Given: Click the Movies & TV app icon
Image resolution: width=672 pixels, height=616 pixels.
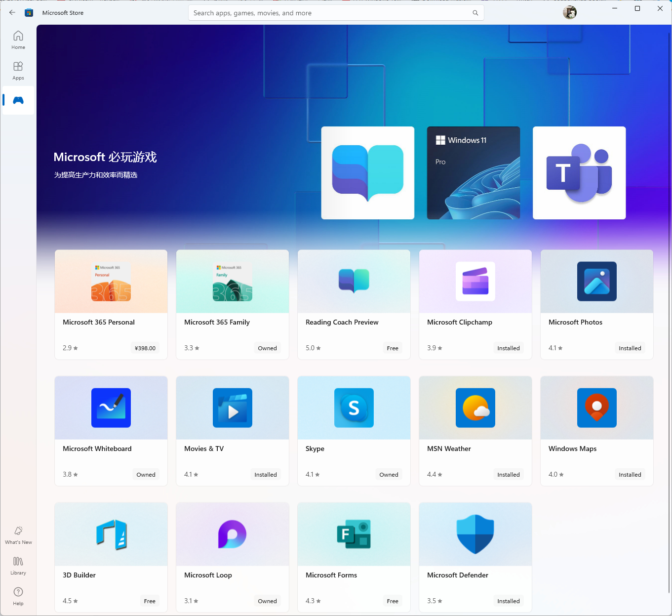Looking at the screenshot, I should click(x=233, y=408).
